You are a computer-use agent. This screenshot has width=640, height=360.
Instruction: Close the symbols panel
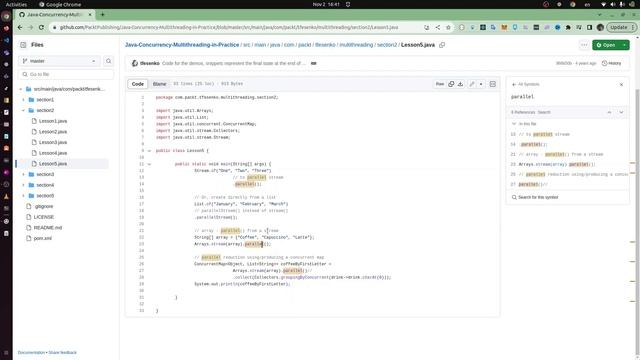(x=621, y=84)
